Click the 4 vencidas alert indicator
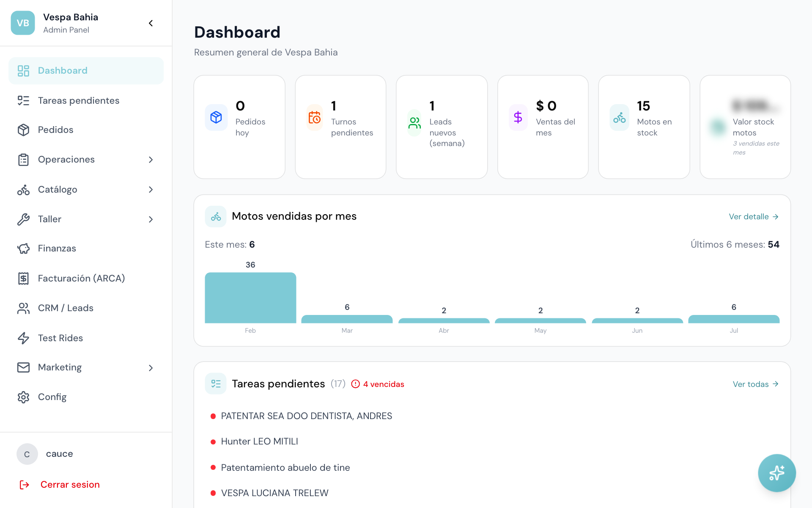 378,384
